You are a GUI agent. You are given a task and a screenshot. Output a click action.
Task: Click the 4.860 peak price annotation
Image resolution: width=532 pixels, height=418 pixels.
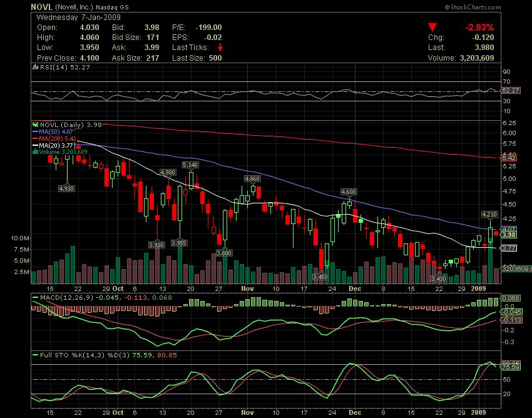(x=252, y=178)
